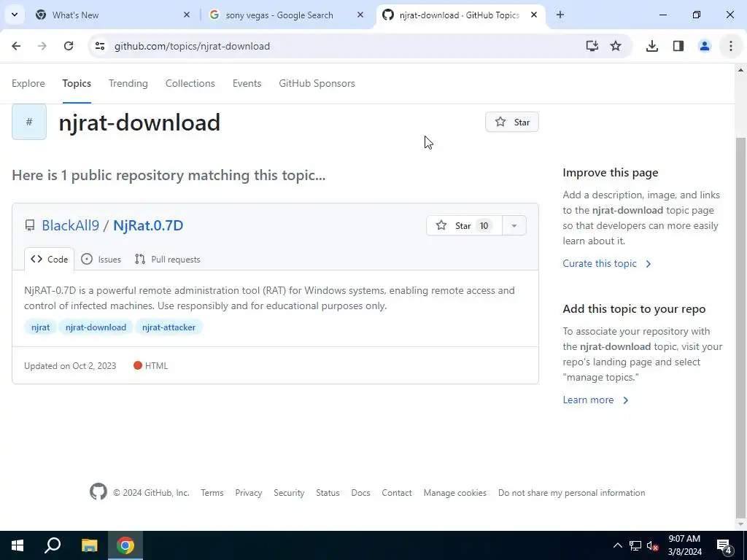The width and height of the screenshot is (747, 560).
Task: Open the repository Issues tab
Action: (101, 259)
